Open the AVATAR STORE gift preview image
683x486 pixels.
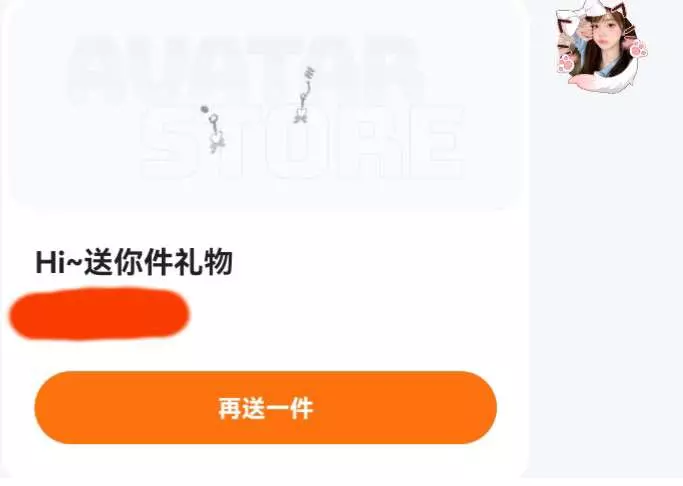click(x=267, y=105)
